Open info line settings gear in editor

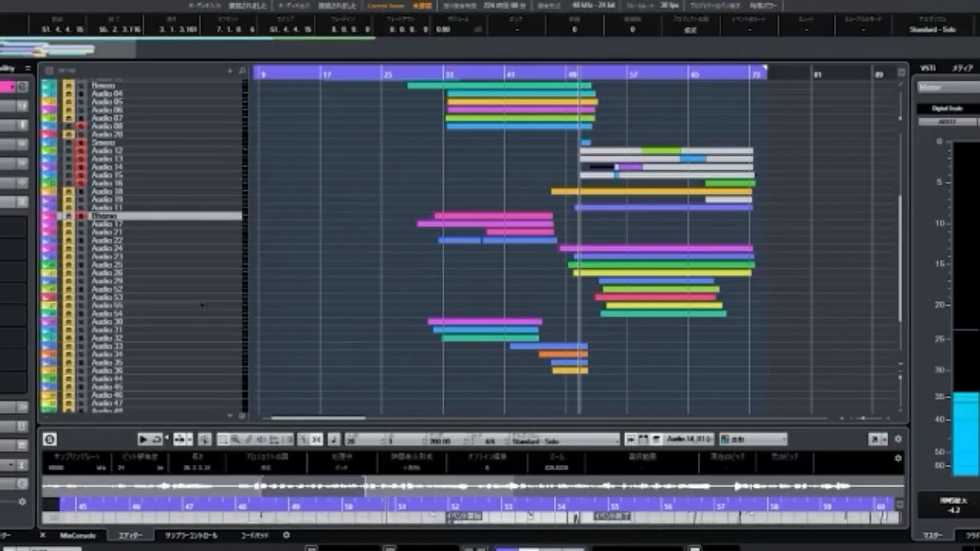tap(898, 458)
